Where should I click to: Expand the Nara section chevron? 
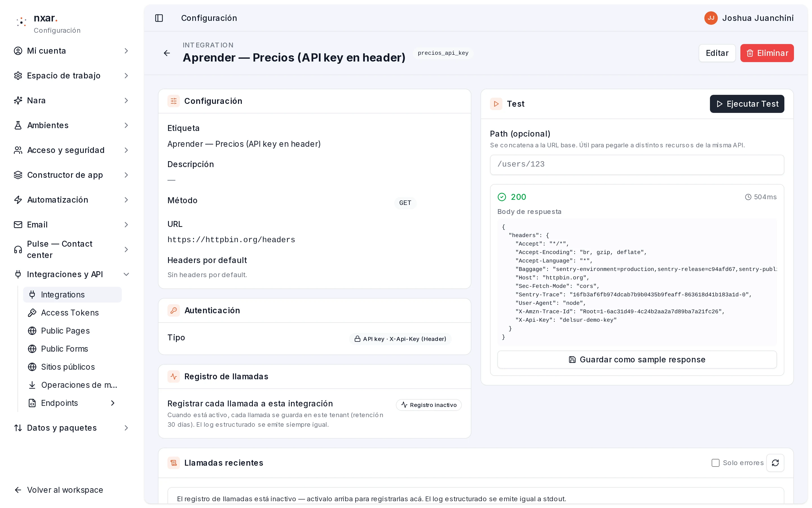pos(127,100)
